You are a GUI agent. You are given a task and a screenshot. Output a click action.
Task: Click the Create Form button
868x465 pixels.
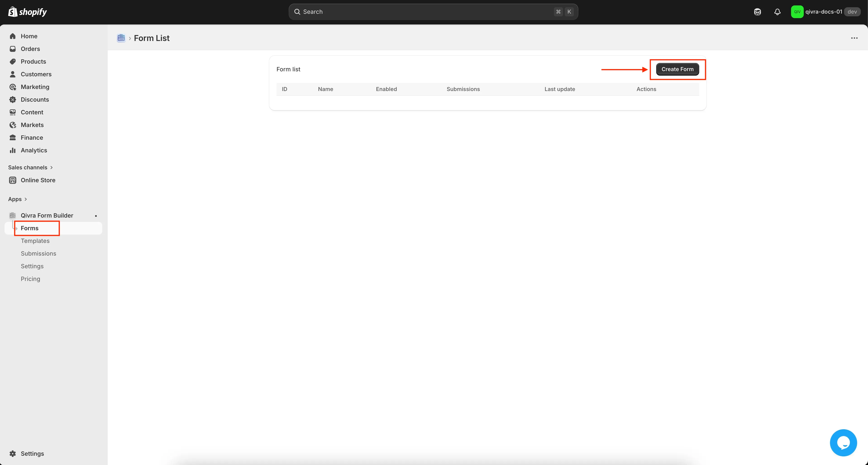pos(677,69)
